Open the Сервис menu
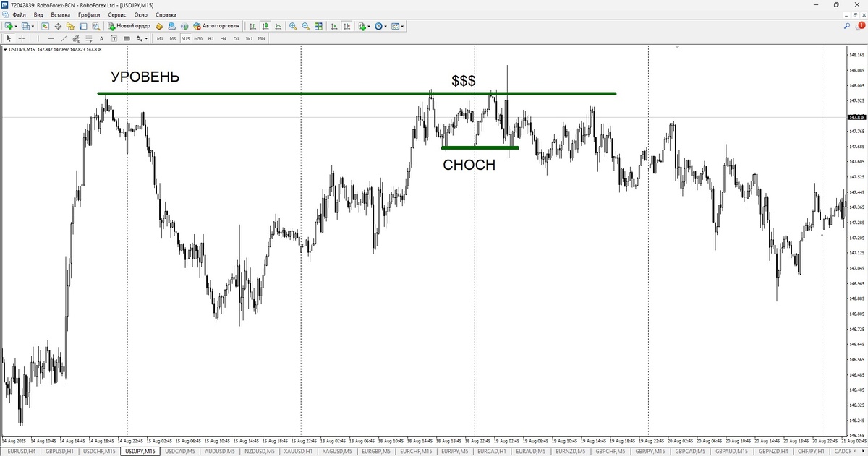868x456 pixels. (116, 14)
